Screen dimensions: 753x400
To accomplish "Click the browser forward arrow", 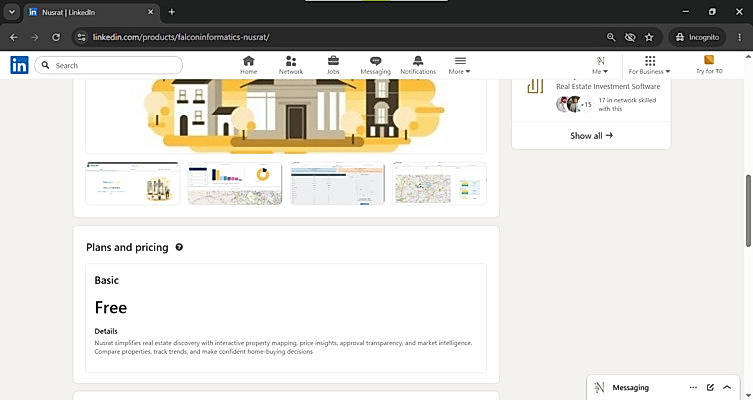I will click(x=35, y=37).
